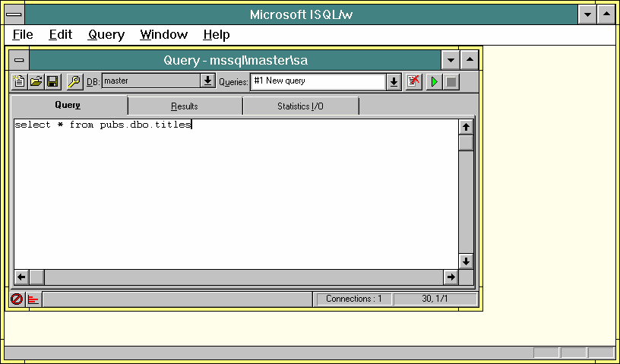Click the '30, 1/1' cursor position status
The width and height of the screenshot is (620, 364).
coord(435,299)
